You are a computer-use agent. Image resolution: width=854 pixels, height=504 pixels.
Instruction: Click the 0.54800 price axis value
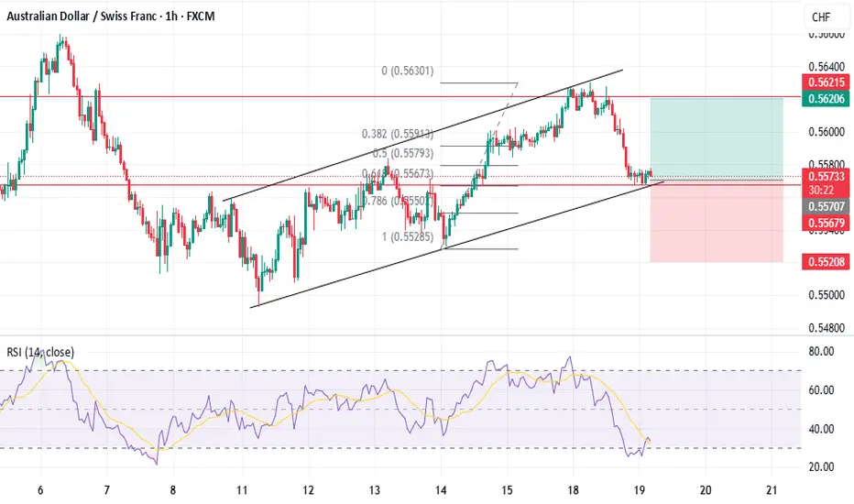pyautogui.click(x=827, y=328)
